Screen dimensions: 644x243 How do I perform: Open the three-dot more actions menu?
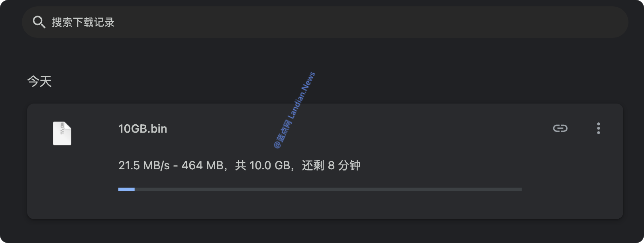click(598, 128)
